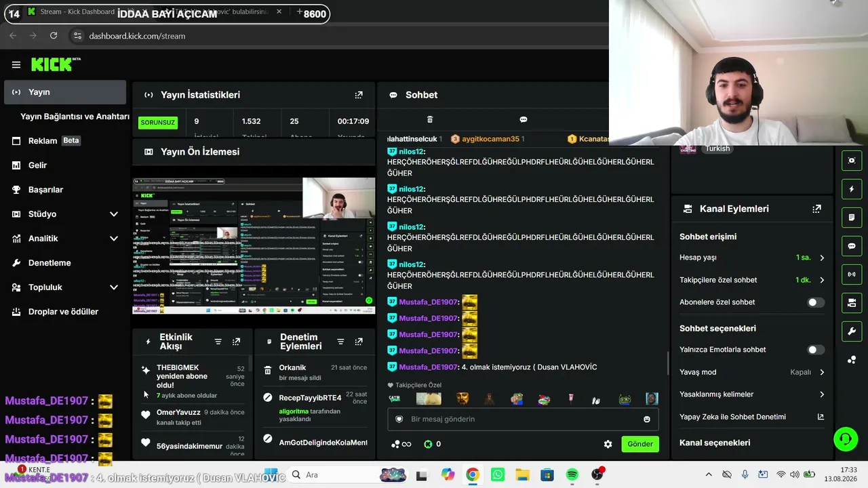Image resolution: width=868 pixels, height=488 pixels.
Task: Expand the Analitik sidebar section
Action: pyautogui.click(x=113, y=239)
